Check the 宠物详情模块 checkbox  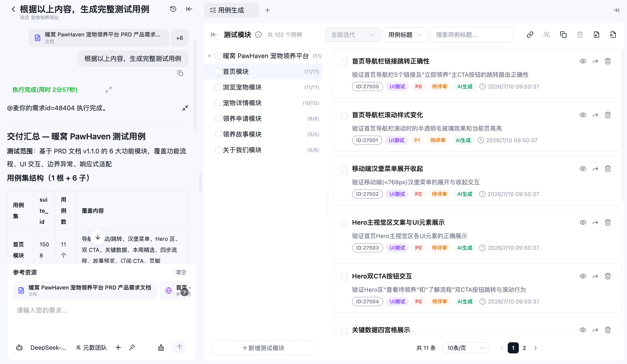pyautogui.click(x=218, y=103)
